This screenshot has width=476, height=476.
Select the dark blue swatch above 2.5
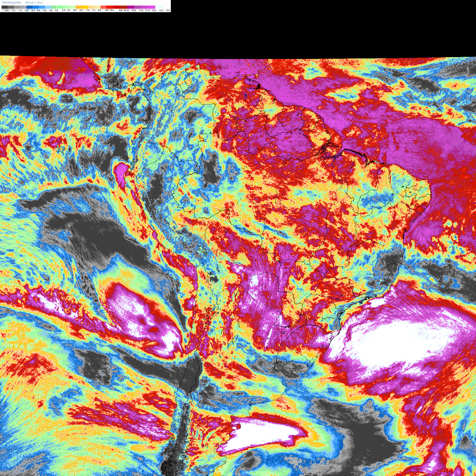[29, 7]
